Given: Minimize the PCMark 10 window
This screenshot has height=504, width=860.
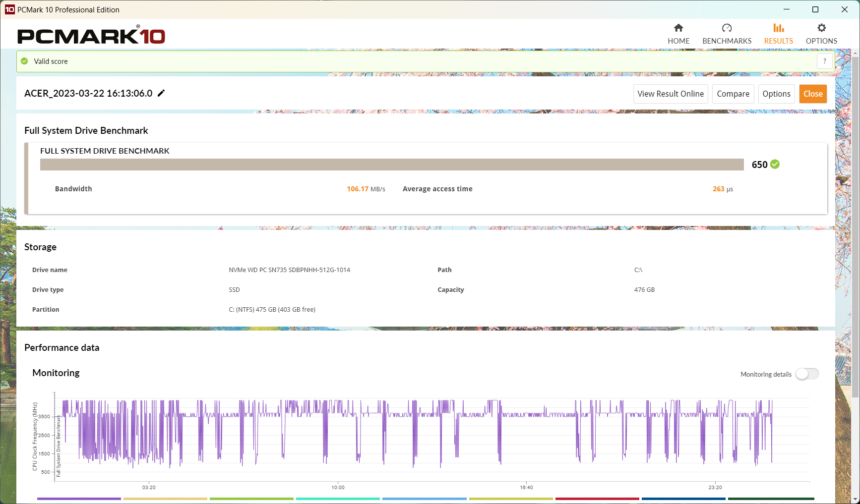Looking at the screenshot, I should tap(787, 9).
